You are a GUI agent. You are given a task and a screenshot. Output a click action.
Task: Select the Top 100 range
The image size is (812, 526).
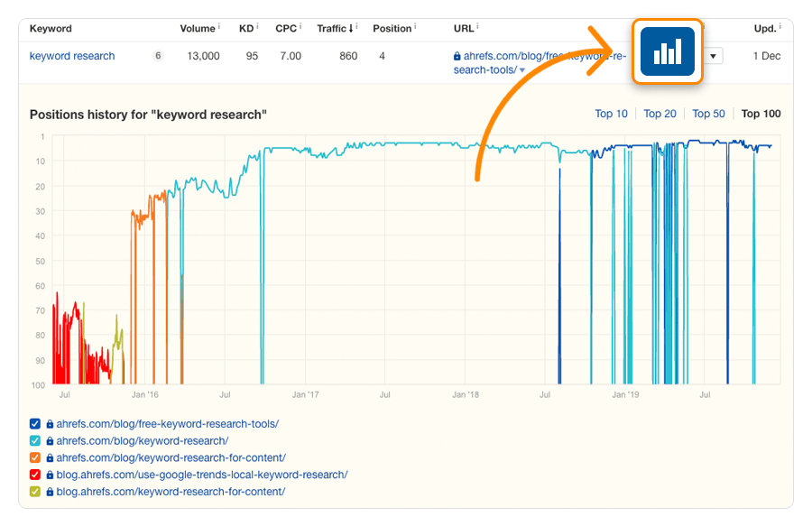click(x=761, y=114)
